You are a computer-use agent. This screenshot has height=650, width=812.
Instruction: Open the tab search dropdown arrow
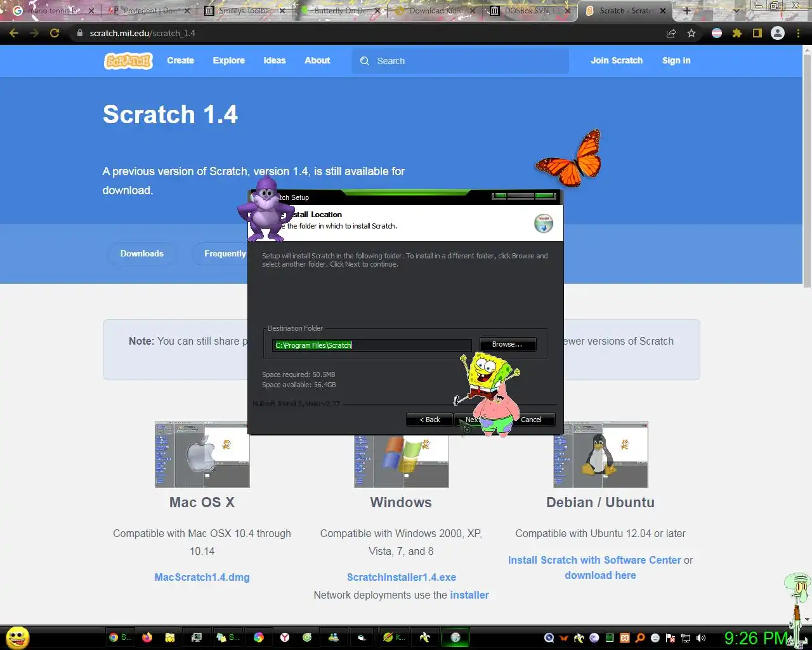[x=736, y=11]
